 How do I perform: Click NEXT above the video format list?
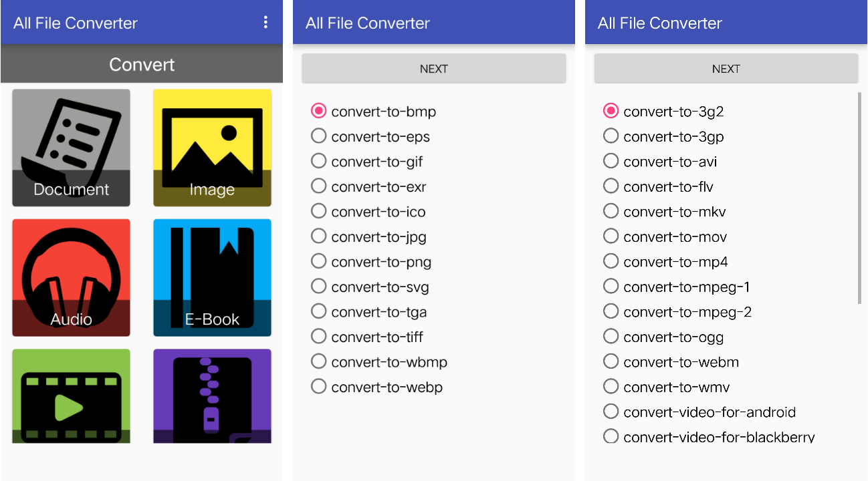pos(726,69)
